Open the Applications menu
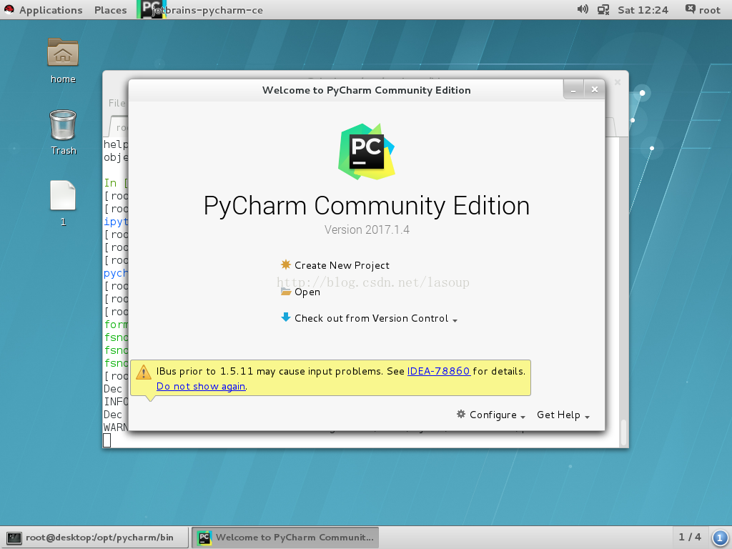Screen dimensions: 732x549 (50, 10)
